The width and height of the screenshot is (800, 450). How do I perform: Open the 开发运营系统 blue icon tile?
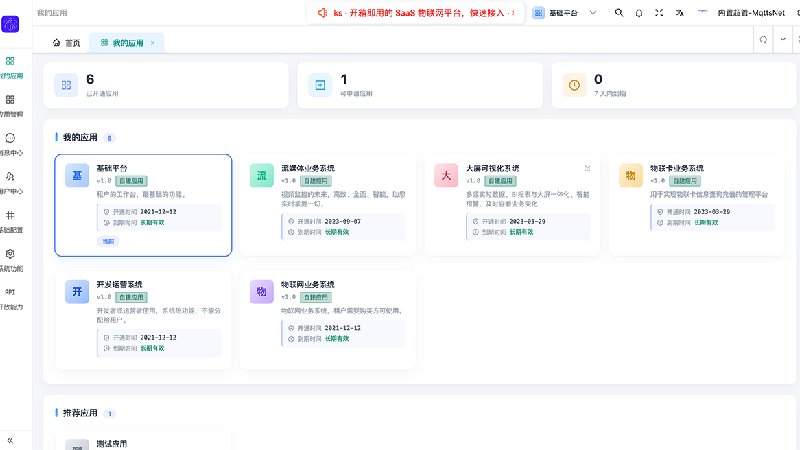click(x=77, y=292)
